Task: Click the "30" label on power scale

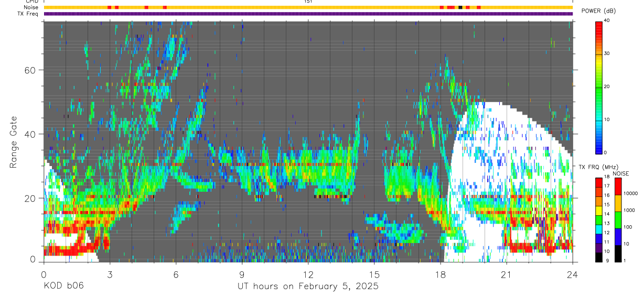Action: 608,54
